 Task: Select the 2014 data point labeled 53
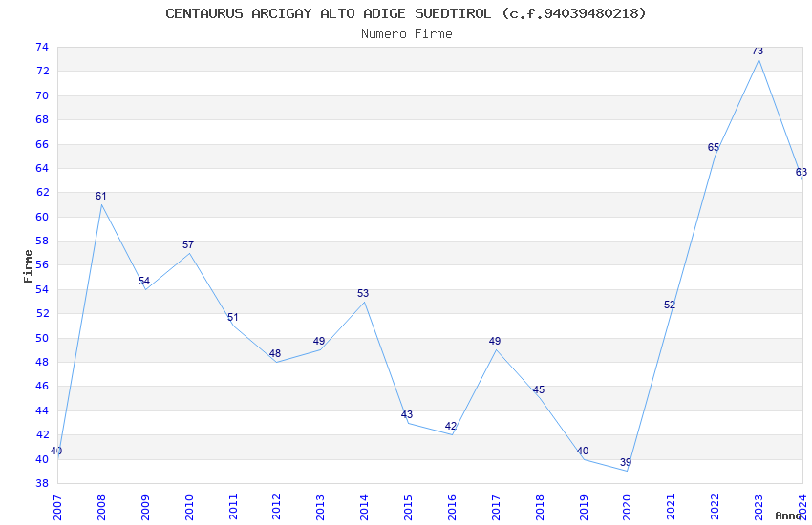[364, 293]
